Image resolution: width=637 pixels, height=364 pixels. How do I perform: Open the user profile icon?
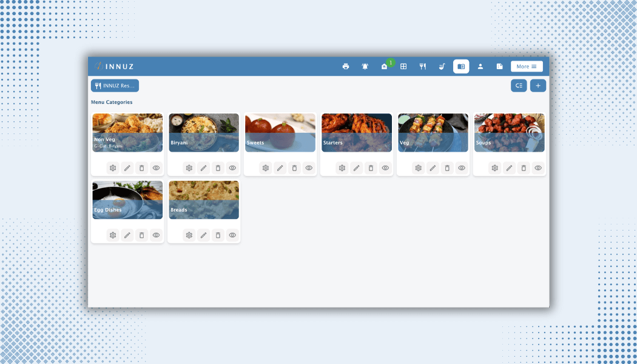[480, 67]
